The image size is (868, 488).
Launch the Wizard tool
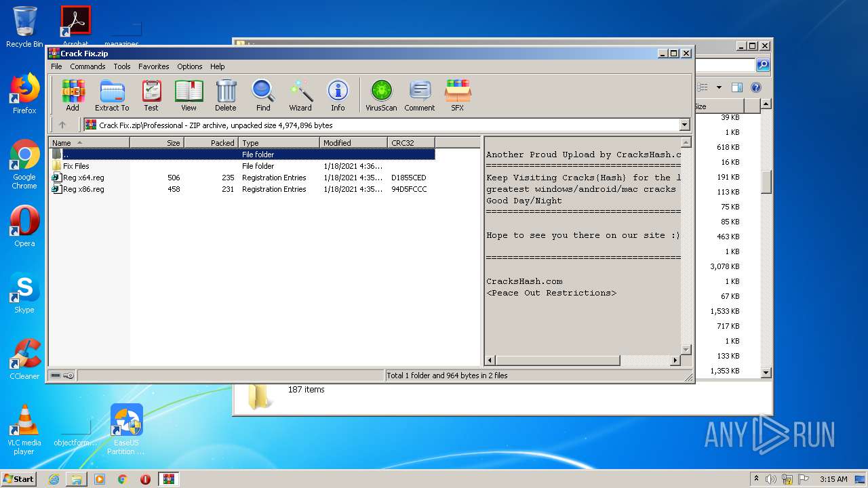300,95
